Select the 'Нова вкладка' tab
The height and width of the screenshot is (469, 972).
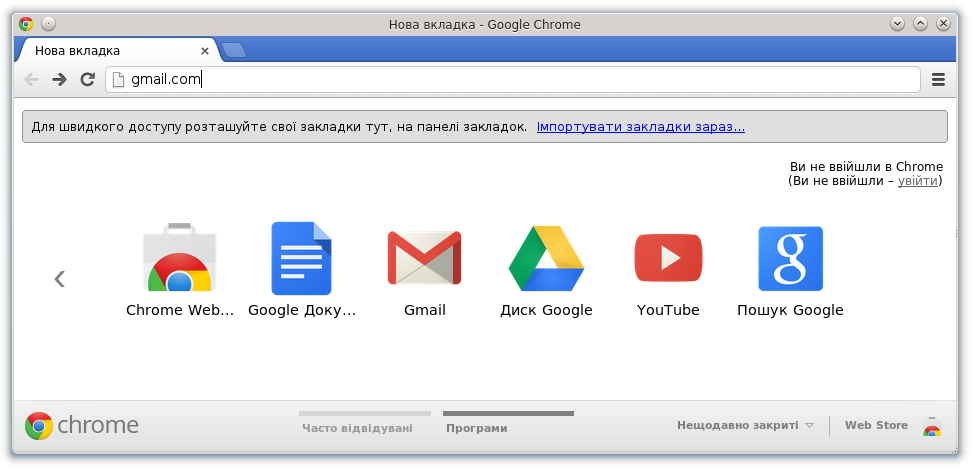click(x=118, y=51)
